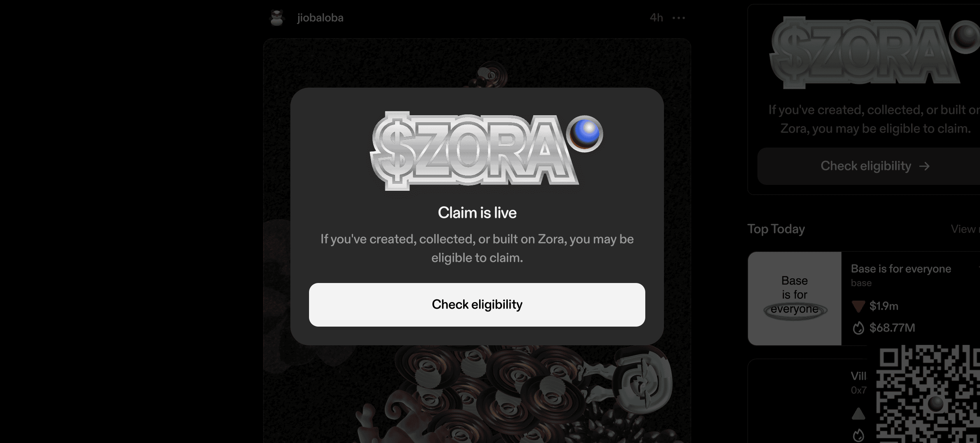Click the market cap triangle icon showing $1.9m
This screenshot has height=443, width=980.
point(858,306)
